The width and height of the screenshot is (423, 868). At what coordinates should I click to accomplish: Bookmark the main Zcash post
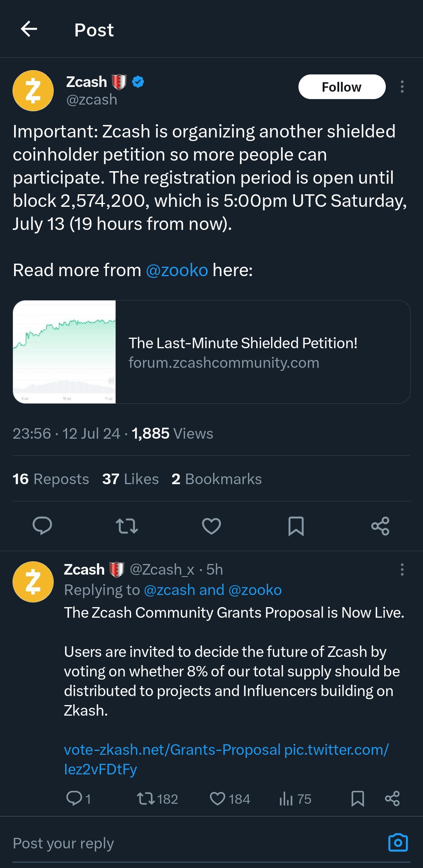pos(296,526)
